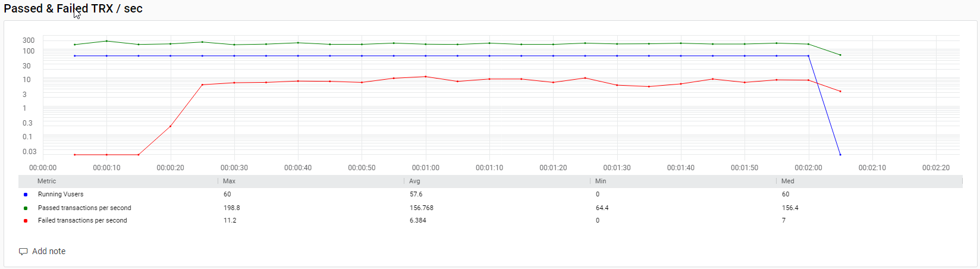Sort by the Metric column header
Screen dimensions: 980x269
click(46, 182)
